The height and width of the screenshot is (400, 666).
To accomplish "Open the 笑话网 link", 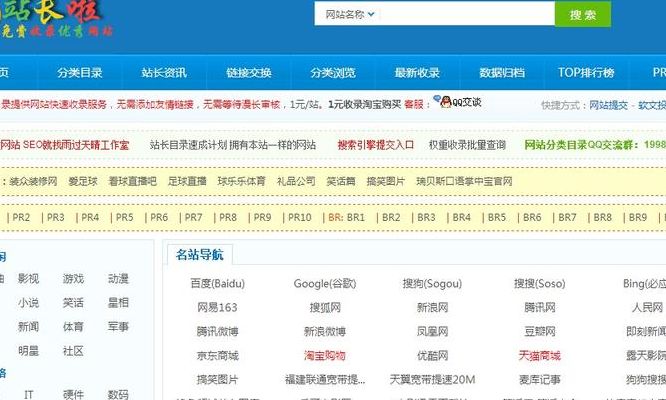I will click(341, 181).
